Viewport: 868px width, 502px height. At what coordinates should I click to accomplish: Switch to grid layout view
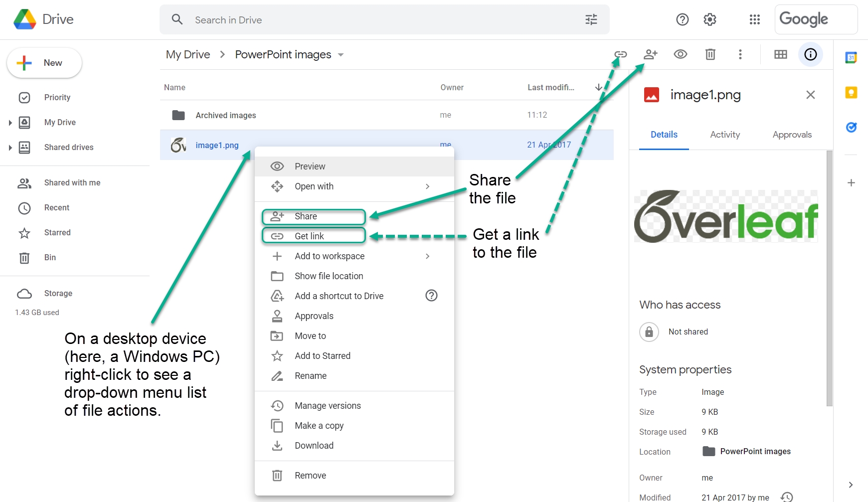[x=780, y=54]
